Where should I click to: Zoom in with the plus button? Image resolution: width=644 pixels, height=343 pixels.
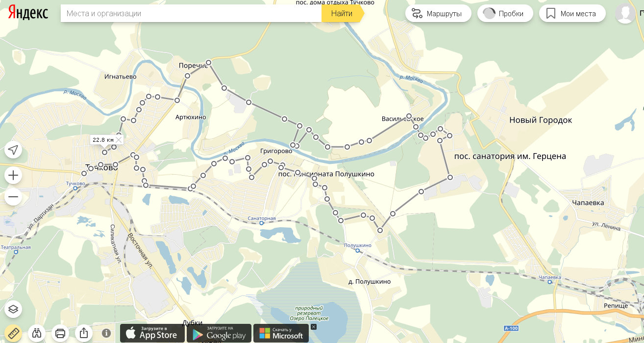(x=13, y=175)
